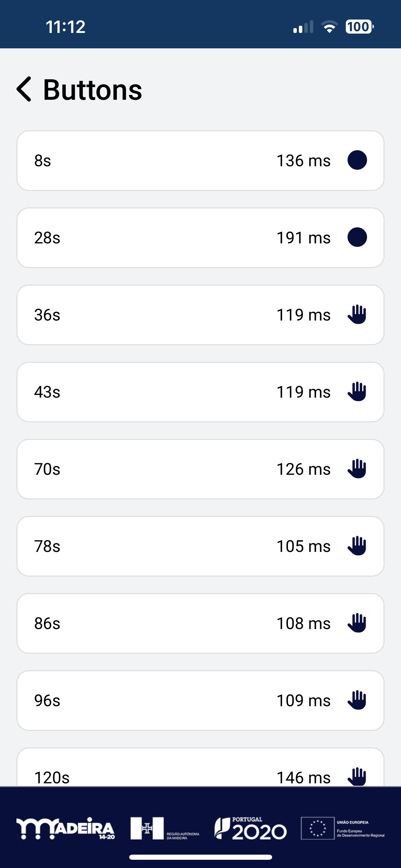Click the Portugal 2020 logo

point(251,828)
